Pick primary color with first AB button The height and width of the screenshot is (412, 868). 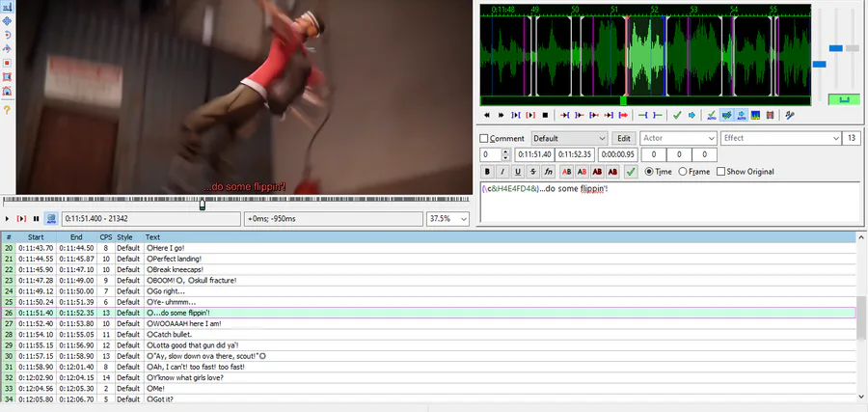point(566,172)
